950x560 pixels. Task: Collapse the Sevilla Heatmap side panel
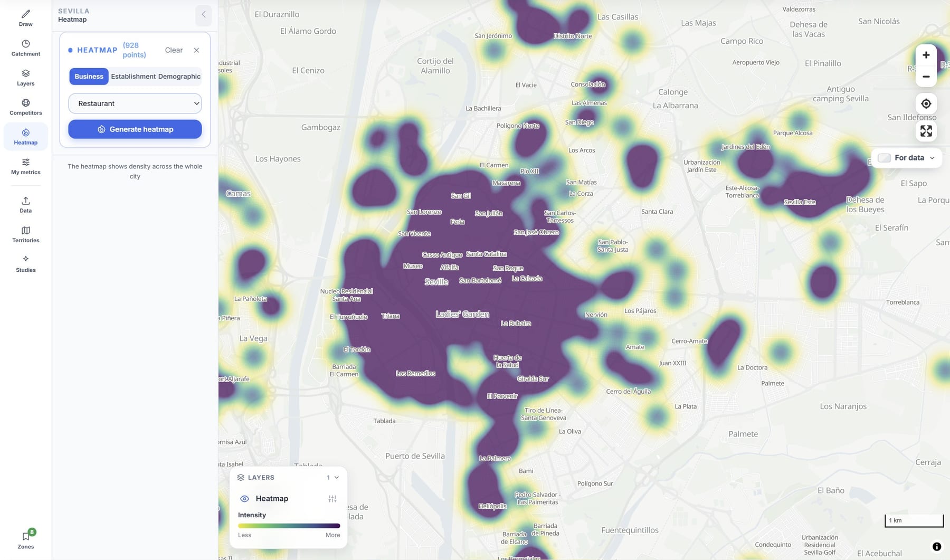203,15
